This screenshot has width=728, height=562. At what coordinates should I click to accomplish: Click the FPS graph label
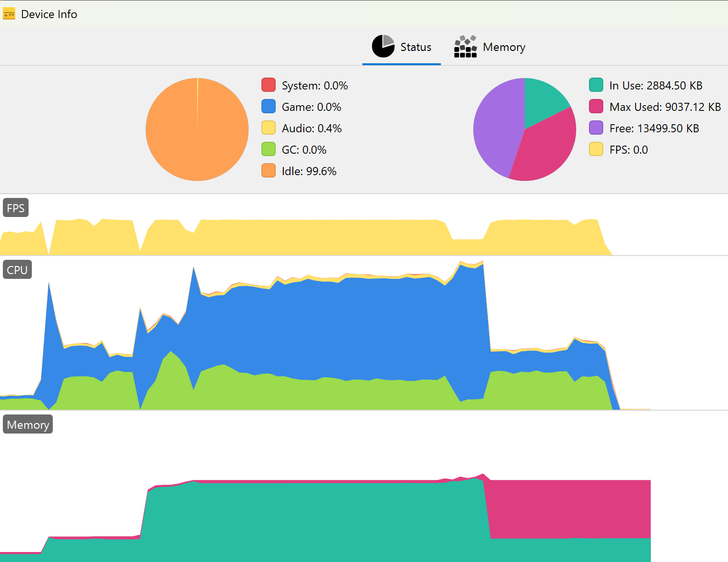[x=16, y=208]
